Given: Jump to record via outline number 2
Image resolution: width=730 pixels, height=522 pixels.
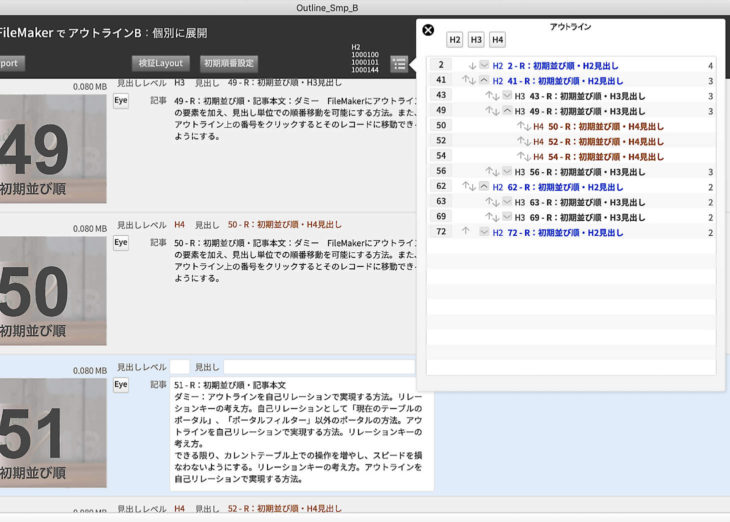Looking at the screenshot, I should click(x=441, y=65).
